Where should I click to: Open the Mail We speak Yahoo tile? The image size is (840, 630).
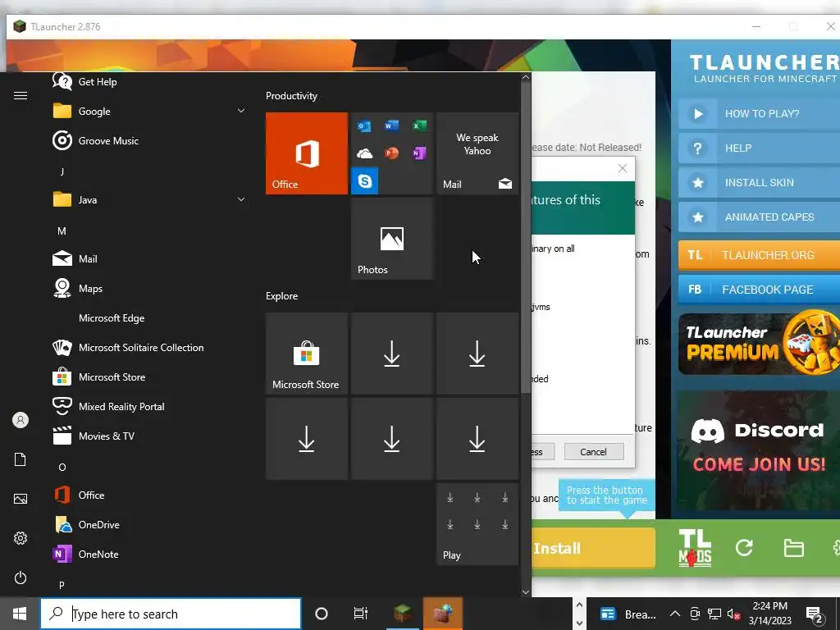(477, 153)
